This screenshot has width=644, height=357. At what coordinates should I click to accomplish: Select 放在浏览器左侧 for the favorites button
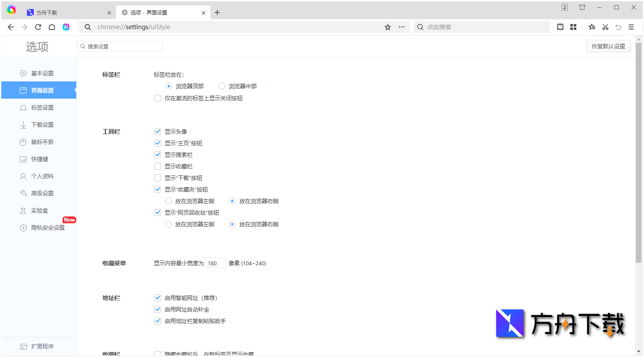168,201
